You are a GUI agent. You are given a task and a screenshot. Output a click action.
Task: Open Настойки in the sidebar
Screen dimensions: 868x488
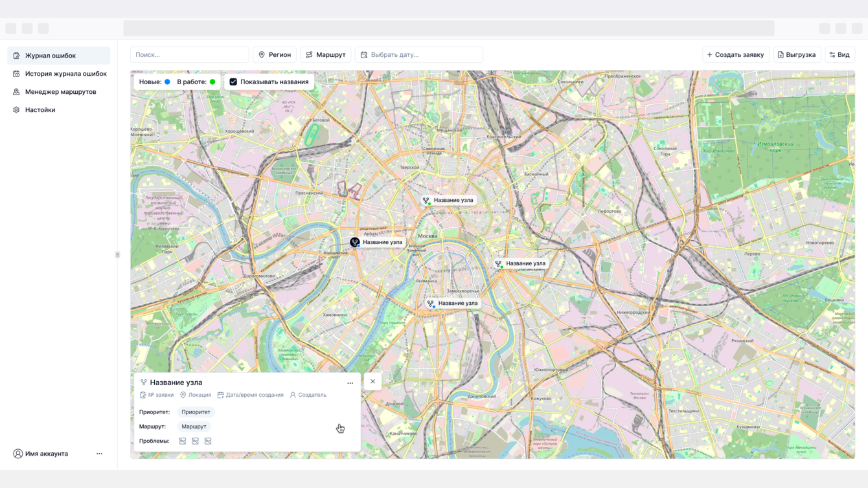(x=40, y=110)
